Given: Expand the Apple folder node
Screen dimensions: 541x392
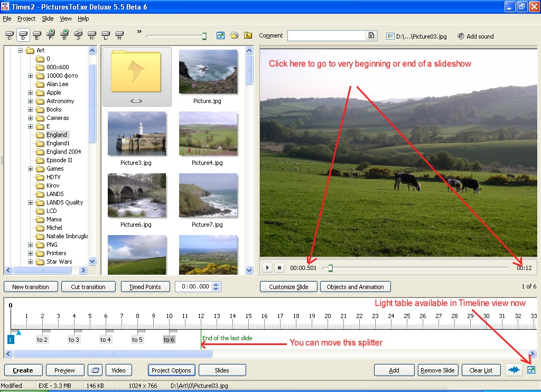Looking at the screenshot, I should (30, 92).
